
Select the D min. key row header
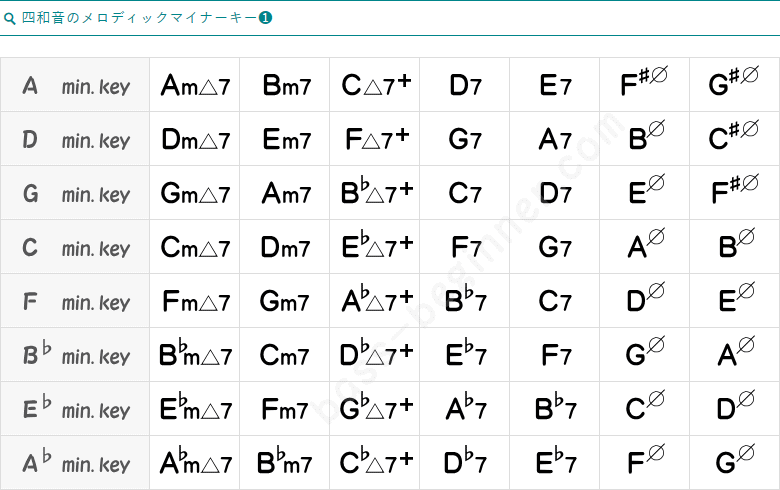(x=76, y=140)
